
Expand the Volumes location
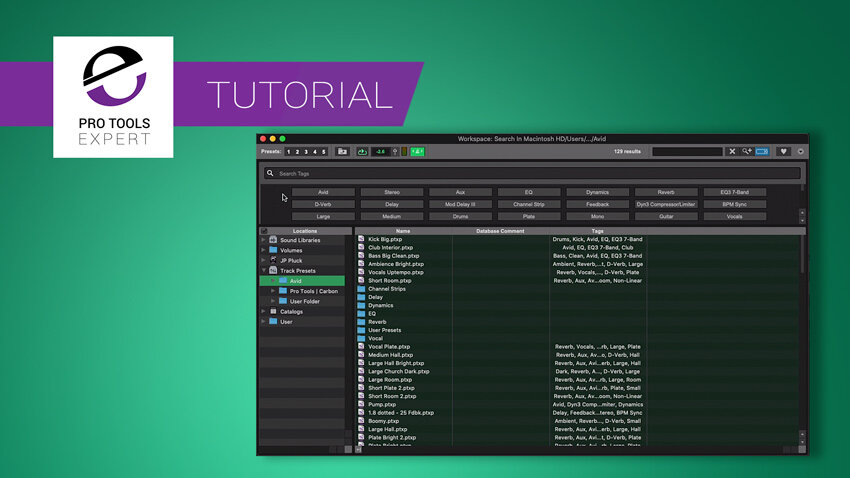[264, 250]
